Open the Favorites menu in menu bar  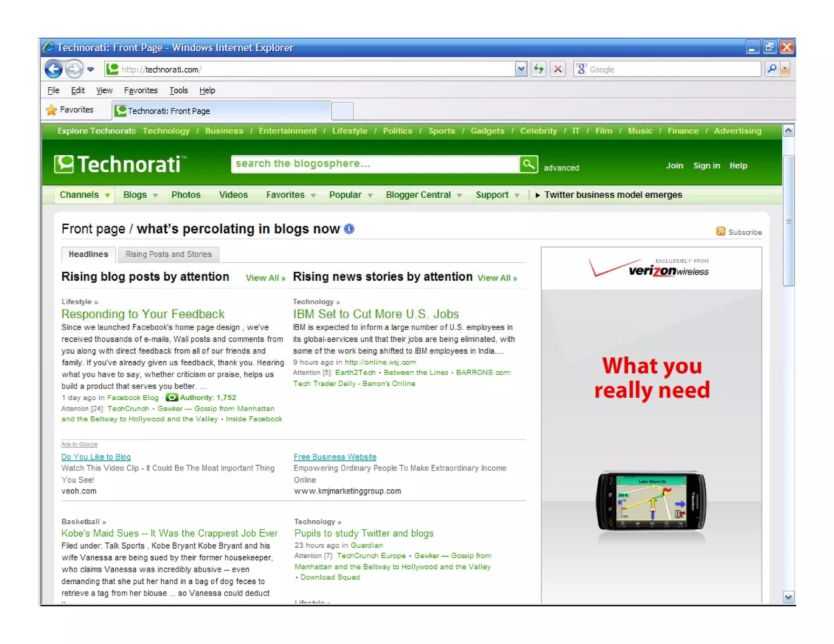point(140,90)
